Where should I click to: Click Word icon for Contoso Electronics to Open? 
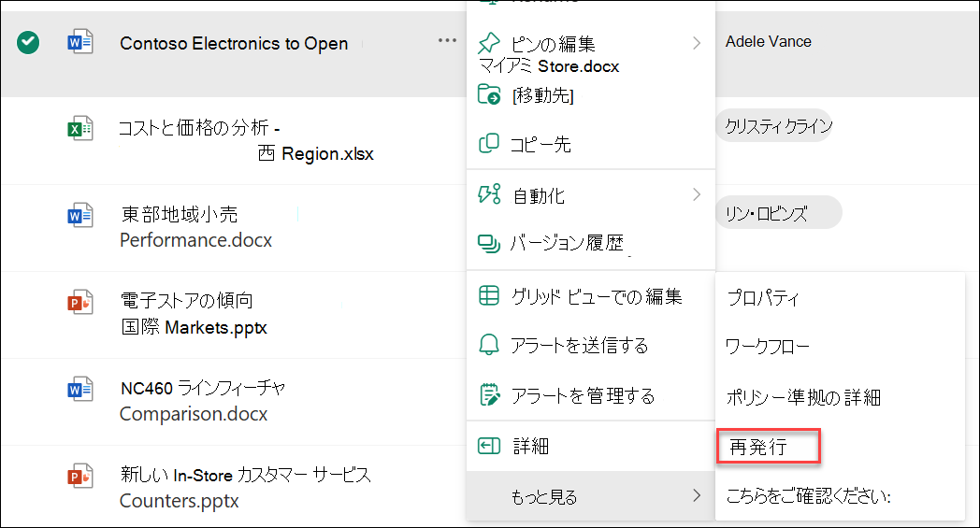coord(80,42)
